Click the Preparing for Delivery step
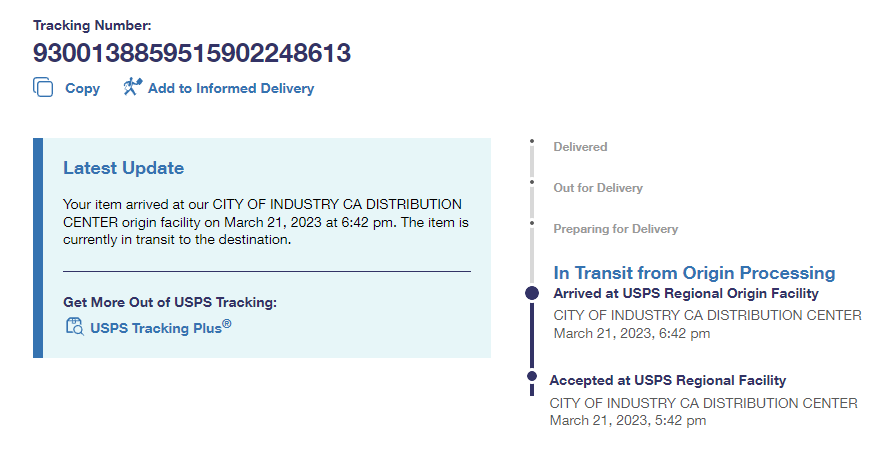The height and width of the screenshot is (475, 885). click(615, 229)
